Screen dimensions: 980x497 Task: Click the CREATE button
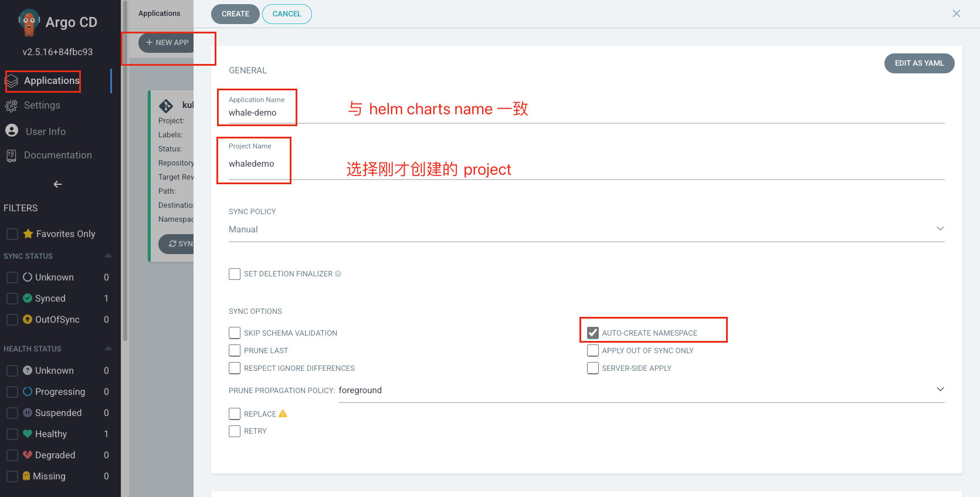(x=235, y=14)
